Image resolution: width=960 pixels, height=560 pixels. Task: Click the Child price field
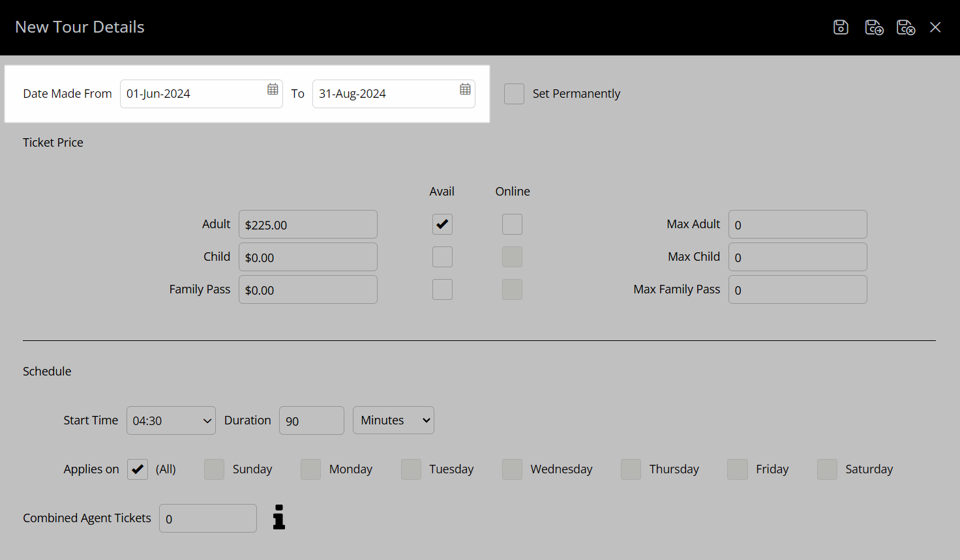click(308, 257)
